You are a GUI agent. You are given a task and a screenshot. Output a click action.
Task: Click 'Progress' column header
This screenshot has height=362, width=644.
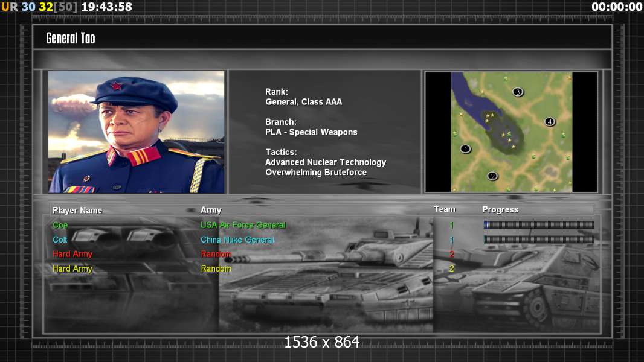[500, 209]
